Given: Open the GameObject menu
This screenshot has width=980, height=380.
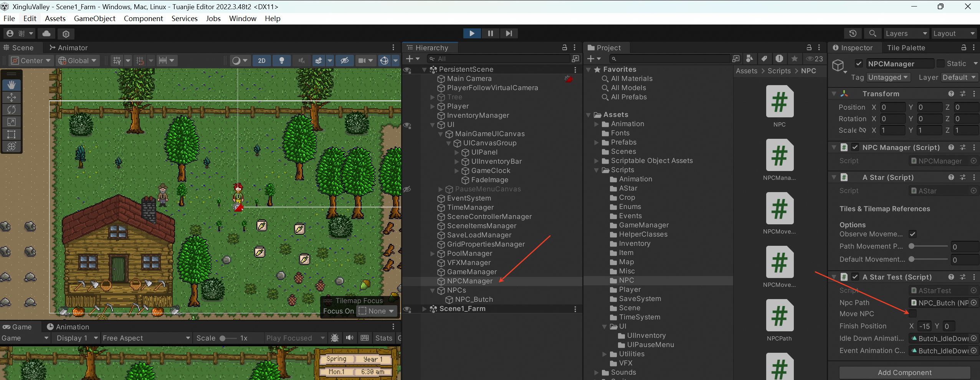Looking at the screenshot, I should click(94, 18).
